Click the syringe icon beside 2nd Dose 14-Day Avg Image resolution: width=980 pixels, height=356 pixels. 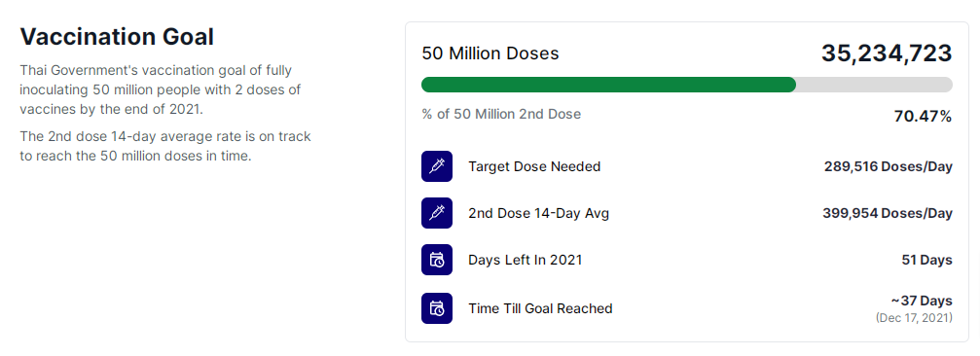click(436, 213)
